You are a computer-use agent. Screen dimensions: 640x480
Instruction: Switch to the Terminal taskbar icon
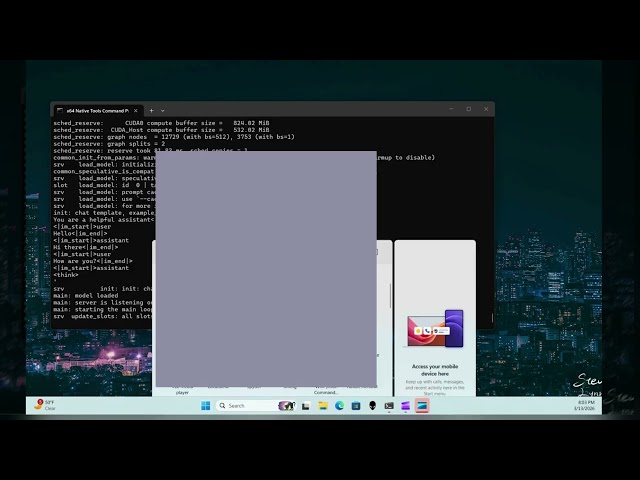click(389, 406)
